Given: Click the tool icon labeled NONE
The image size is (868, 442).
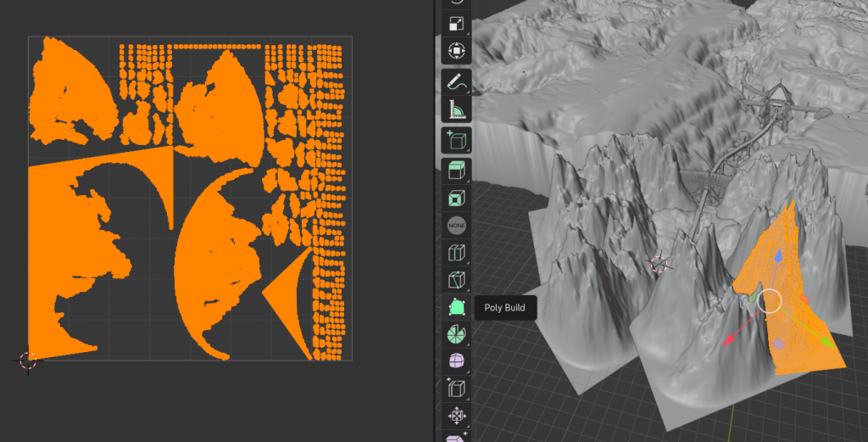Looking at the screenshot, I should 456,226.
